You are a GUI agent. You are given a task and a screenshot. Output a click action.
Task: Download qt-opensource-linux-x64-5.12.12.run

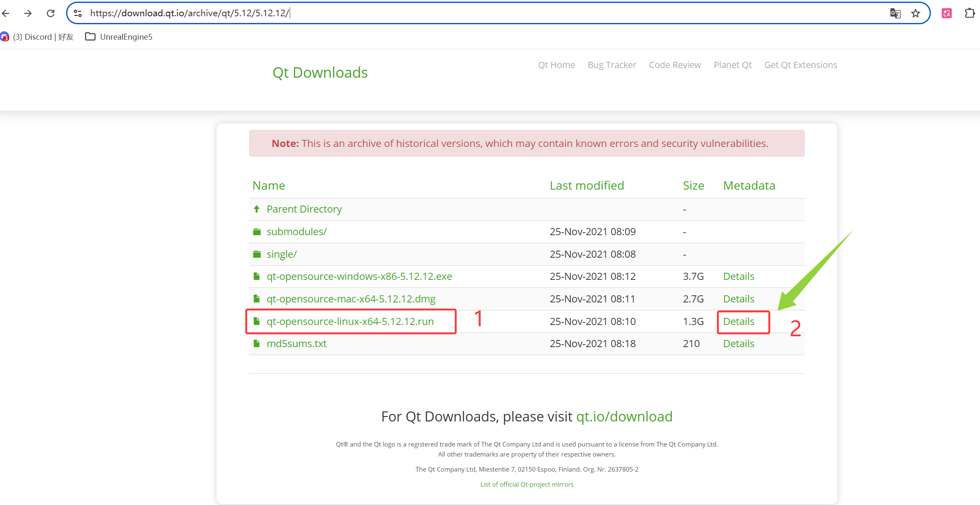click(350, 321)
